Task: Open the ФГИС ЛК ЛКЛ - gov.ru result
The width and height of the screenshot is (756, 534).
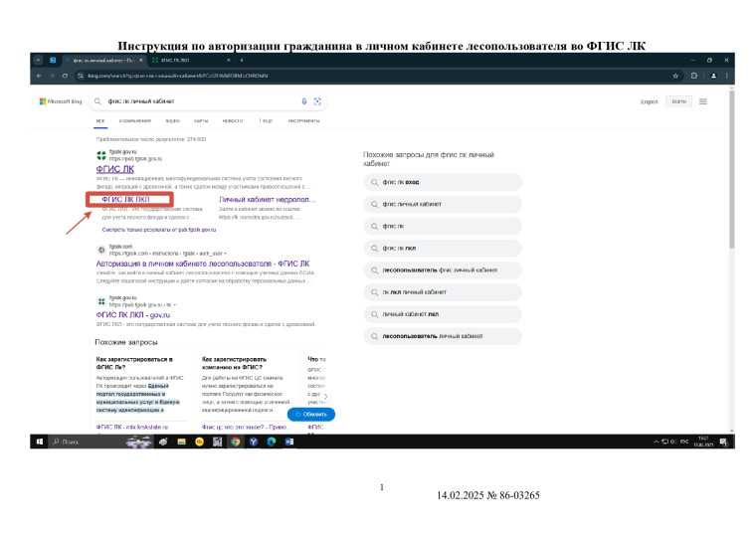Action: pos(133,315)
